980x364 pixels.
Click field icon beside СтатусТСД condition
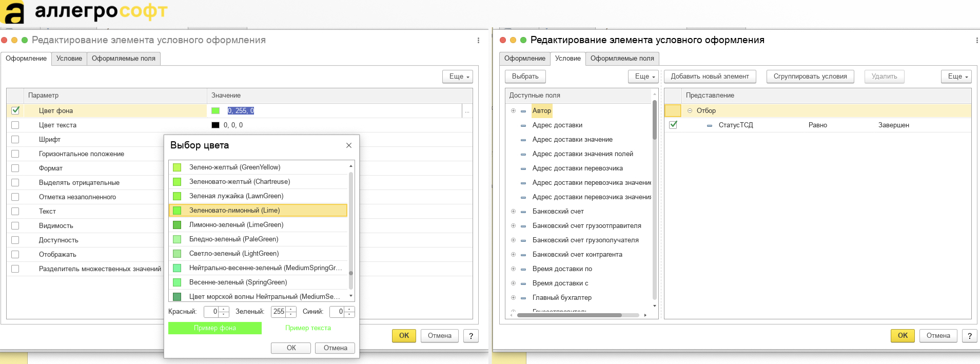[x=710, y=125]
